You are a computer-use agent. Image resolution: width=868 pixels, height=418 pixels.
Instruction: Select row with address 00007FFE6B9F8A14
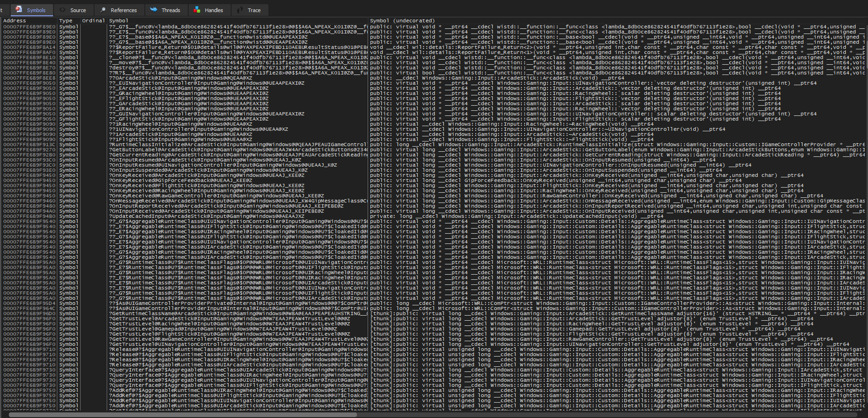pos(29,47)
